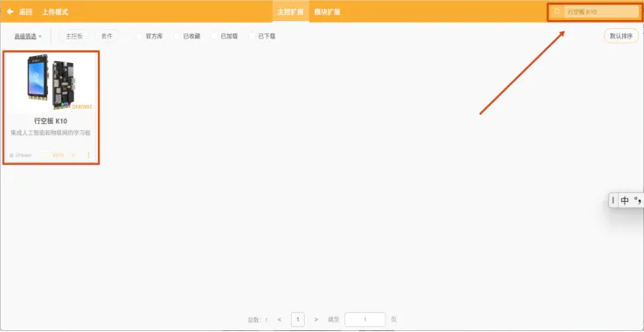Open the three-dot more menu on K10 card

(x=88, y=156)
